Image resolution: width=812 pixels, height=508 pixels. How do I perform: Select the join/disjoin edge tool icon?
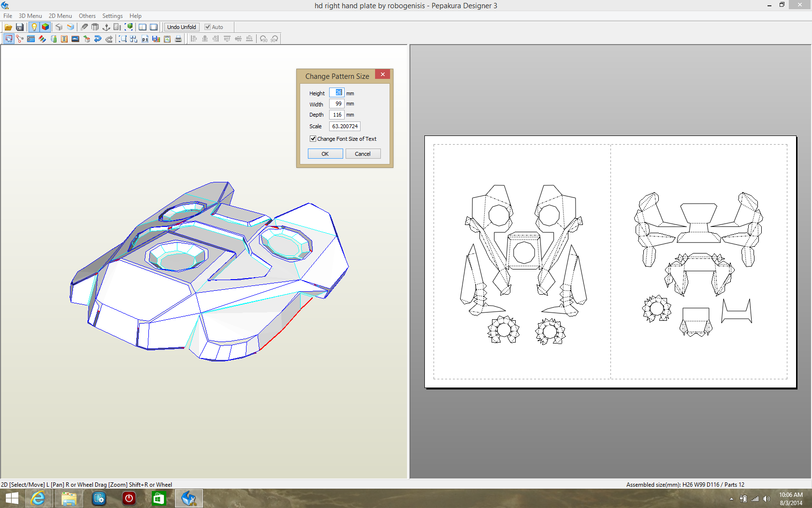[20, 39]
